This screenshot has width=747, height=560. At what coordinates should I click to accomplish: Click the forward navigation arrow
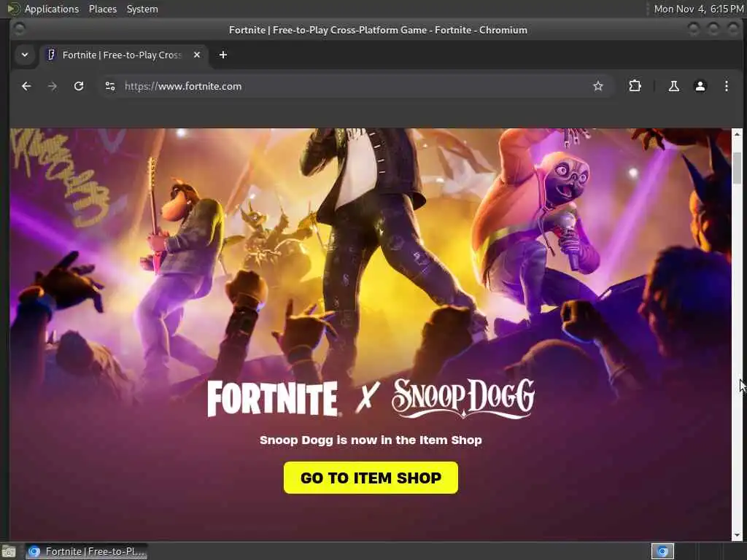[53, 86]
